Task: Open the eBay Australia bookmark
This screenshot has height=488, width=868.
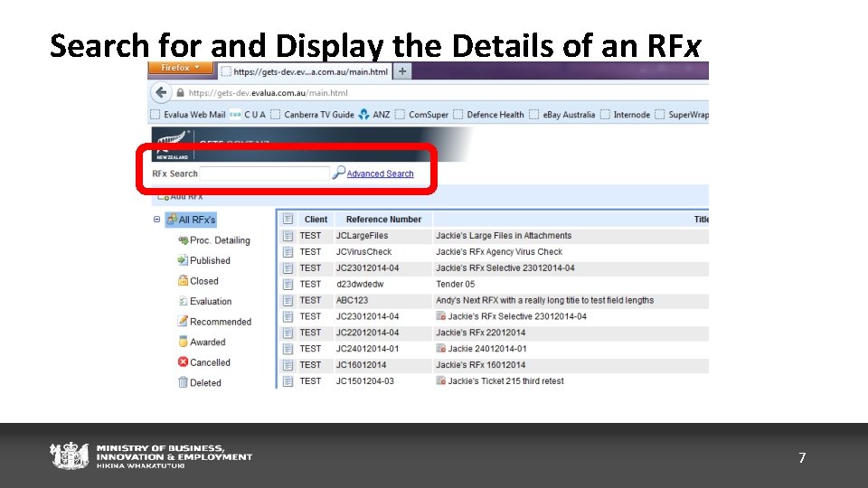Action: [x=562, y=115]
